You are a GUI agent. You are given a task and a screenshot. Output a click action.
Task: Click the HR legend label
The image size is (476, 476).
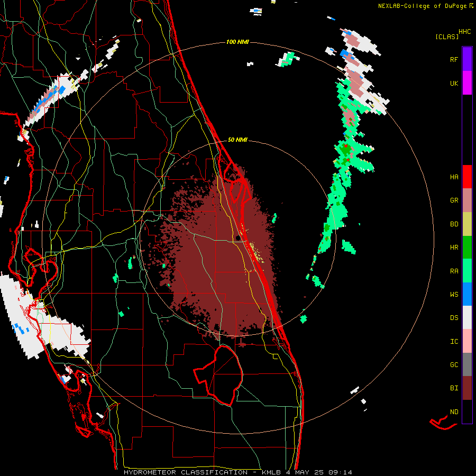tap(454, 248)
